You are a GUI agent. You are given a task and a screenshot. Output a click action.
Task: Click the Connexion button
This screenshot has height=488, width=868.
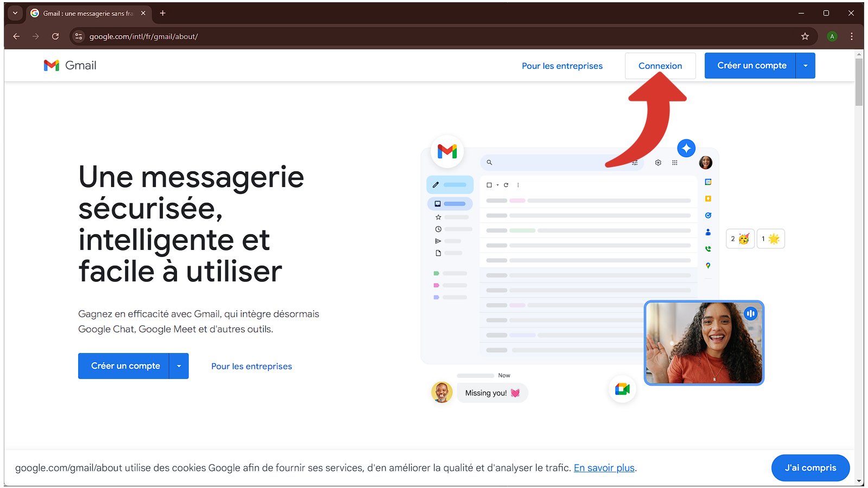(660, 66)
